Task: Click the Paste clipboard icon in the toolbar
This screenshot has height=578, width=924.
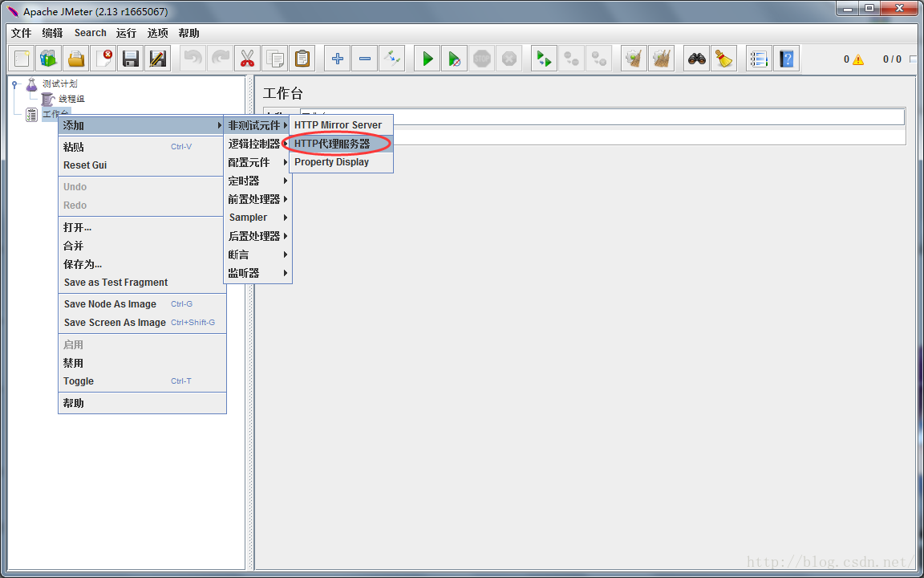Action: pyautogui.click(x=301, y=59)
